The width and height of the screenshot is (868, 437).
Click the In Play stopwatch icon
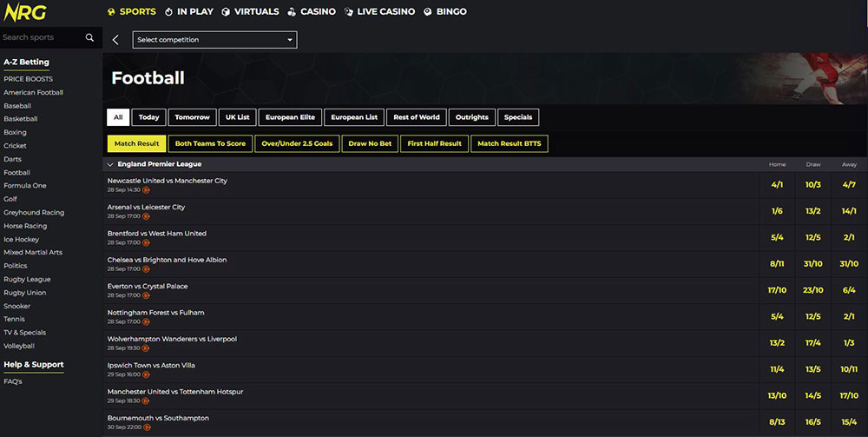pos(169,11)
